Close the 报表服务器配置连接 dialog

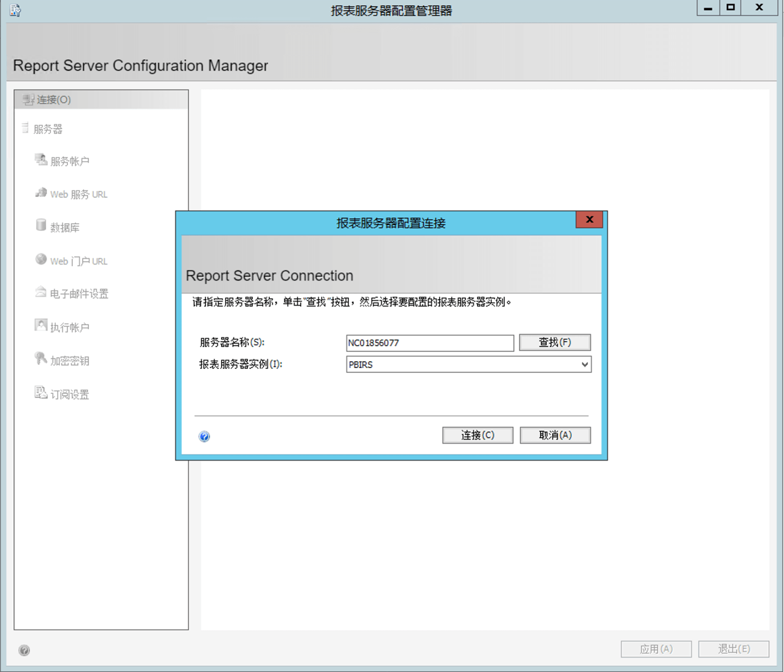coord(589,220)
